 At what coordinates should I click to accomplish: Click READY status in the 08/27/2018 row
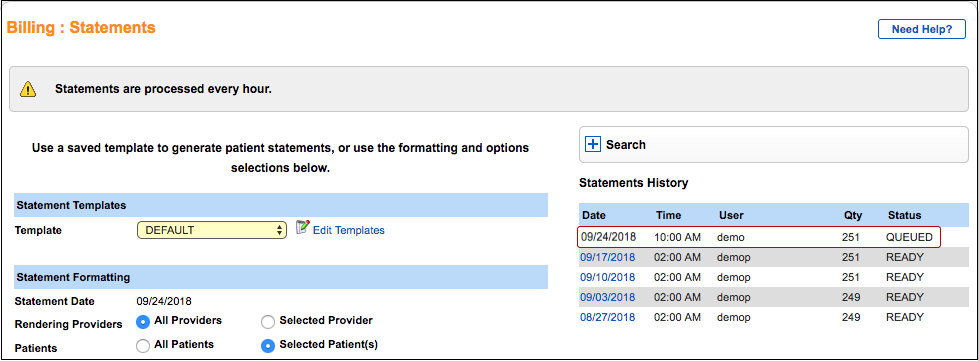point(905,317)
